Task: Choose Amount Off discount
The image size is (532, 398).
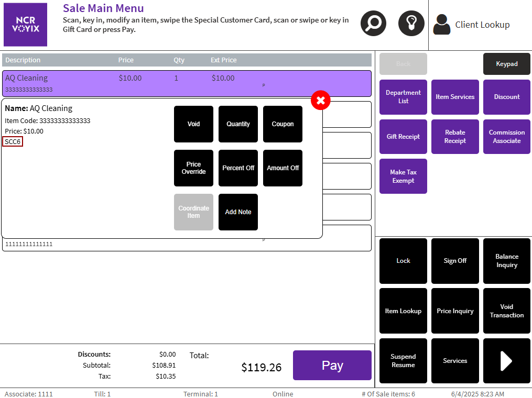Action: [x=283, y=168]
